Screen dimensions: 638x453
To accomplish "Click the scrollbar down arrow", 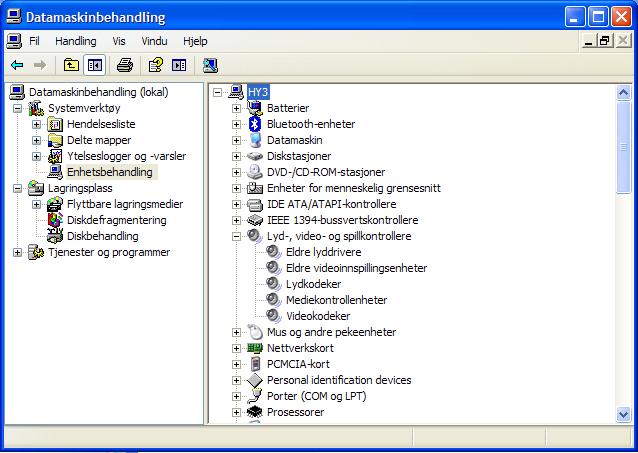I will tap(623, 415).
